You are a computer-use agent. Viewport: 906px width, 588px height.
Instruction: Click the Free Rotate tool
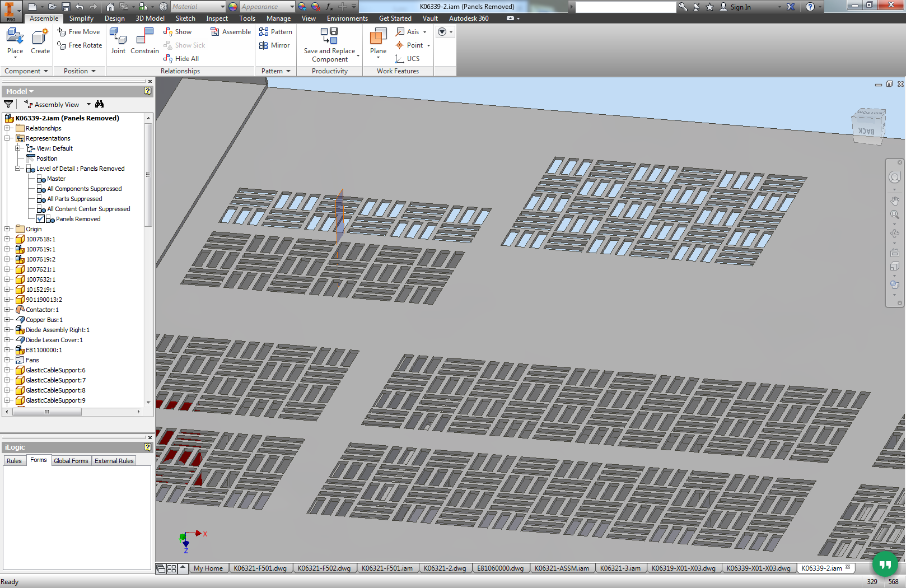pos(80,45)
